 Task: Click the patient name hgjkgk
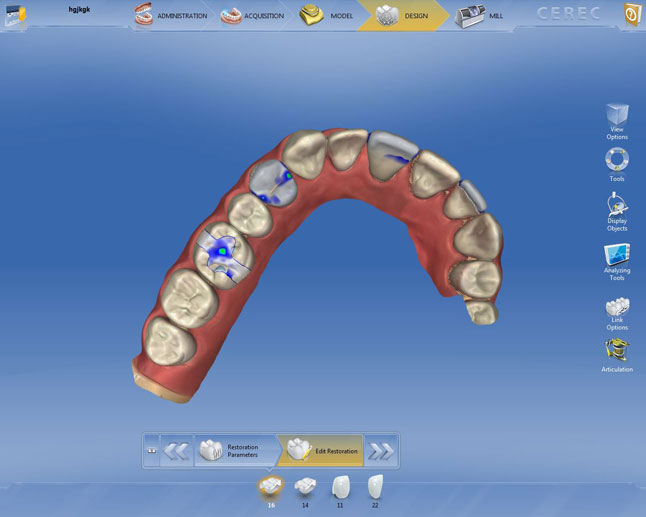coord(79,9)
